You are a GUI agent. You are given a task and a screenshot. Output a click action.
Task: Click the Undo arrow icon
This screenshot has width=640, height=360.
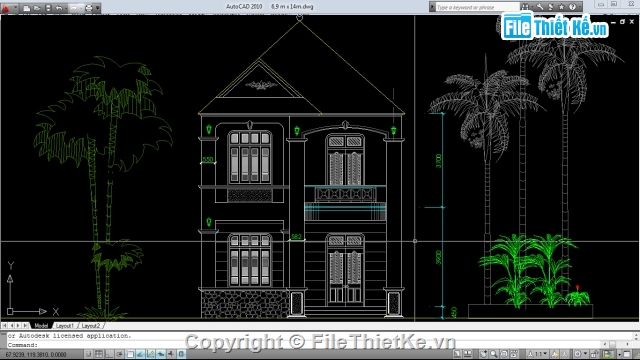point(59,8)
